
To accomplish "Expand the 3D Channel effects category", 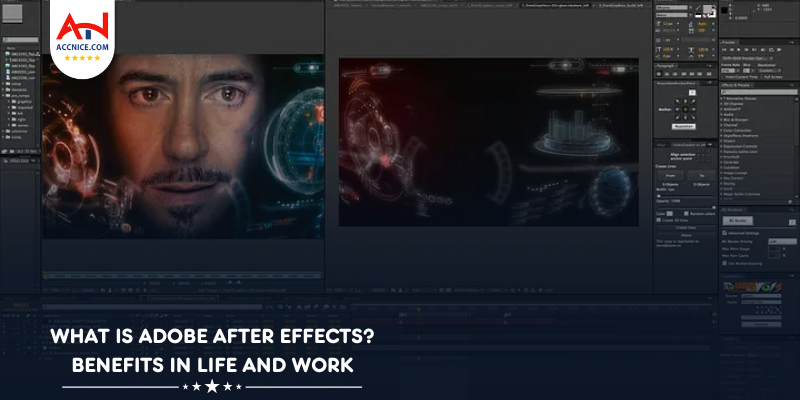I will [x=721, y=104].
